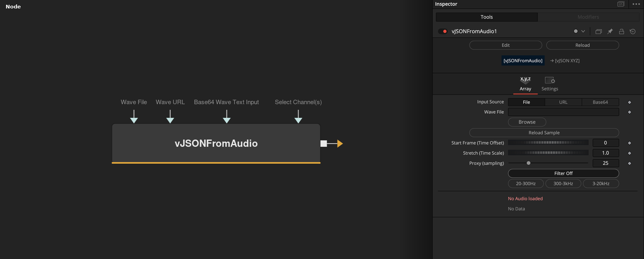Select URL as the Input Source
This screenshot has width=644, height=259.
[563, 102]
